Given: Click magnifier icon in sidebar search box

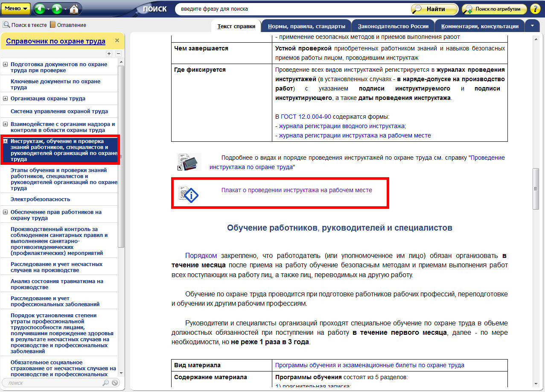Looking at the screenshot, I should [x=105, y=383].
